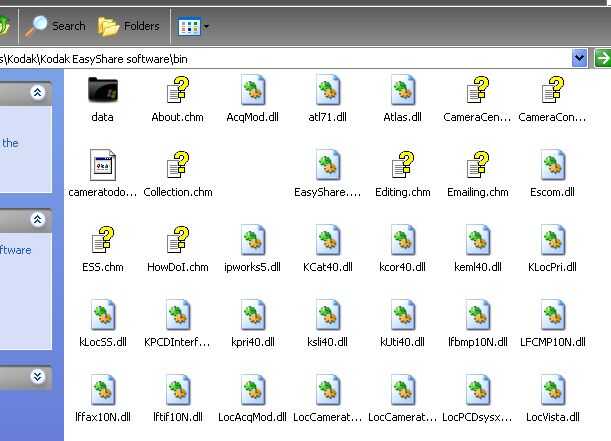Collapse the middle task pane section
The width and height of the screenshot is (611, 441).
point(37,220)
